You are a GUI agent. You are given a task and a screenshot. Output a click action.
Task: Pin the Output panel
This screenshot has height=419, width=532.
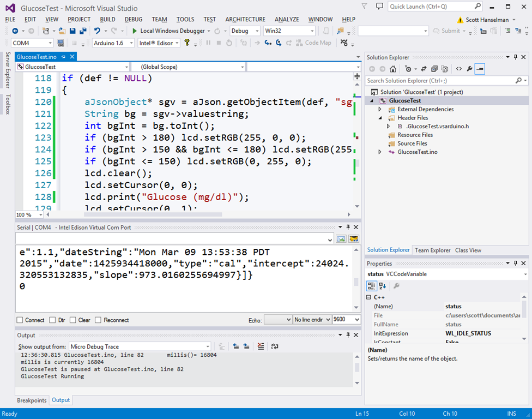pos(348,335)
